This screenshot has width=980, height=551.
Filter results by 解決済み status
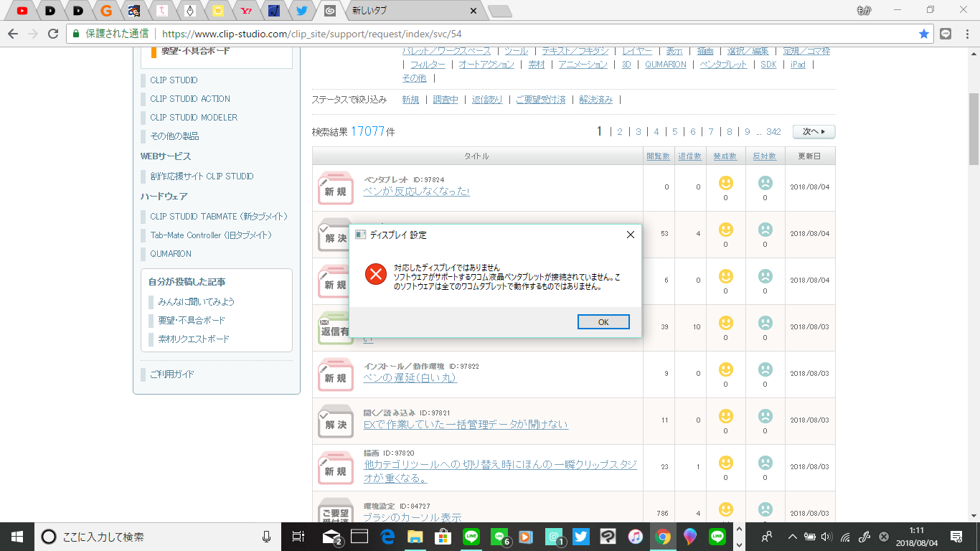point(595,100)
